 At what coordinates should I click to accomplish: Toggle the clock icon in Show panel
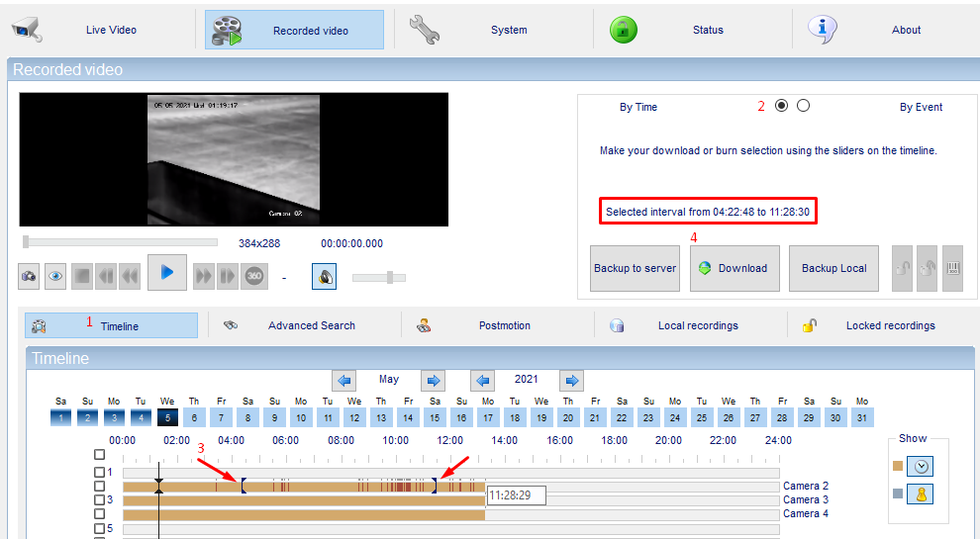(x=920, y=466)
